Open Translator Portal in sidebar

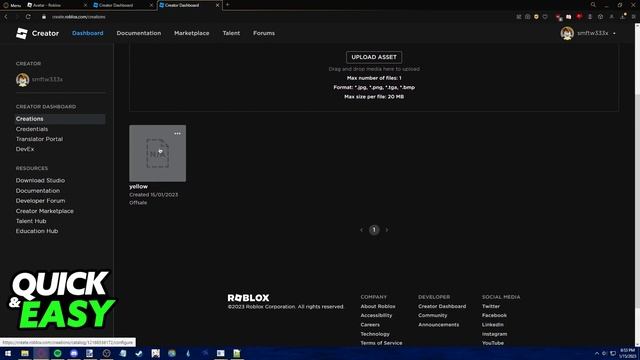click(x=39, y=139)
